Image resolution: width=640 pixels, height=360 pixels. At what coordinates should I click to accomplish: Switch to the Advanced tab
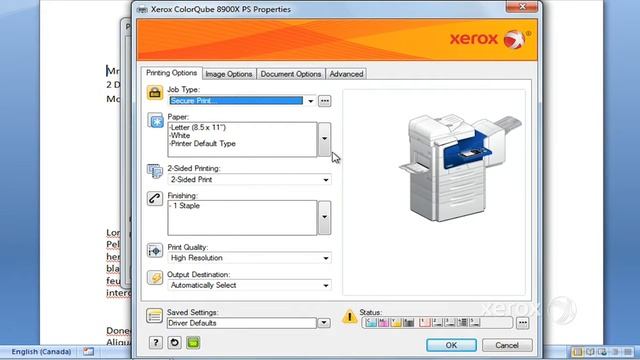(346, 74)
